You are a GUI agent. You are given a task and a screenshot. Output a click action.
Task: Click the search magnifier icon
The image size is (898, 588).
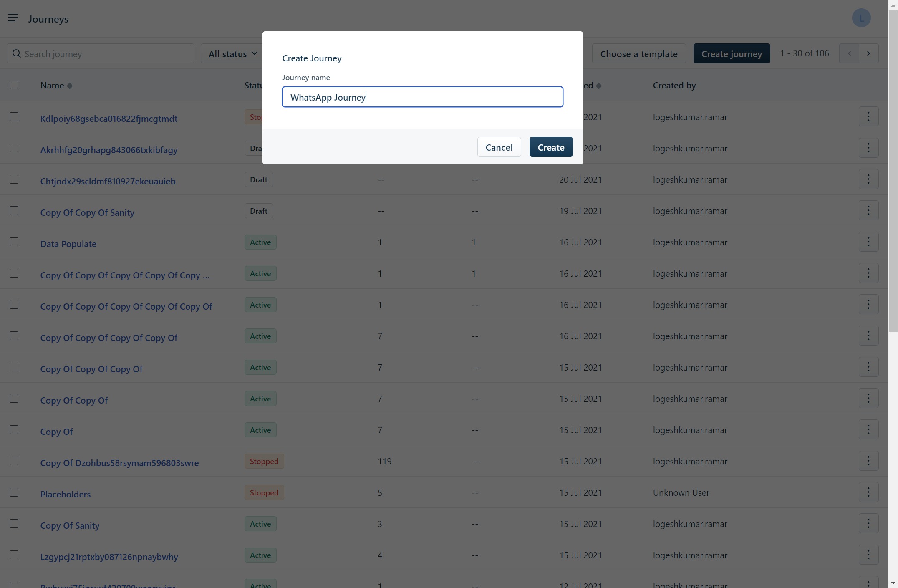(17, 53)
